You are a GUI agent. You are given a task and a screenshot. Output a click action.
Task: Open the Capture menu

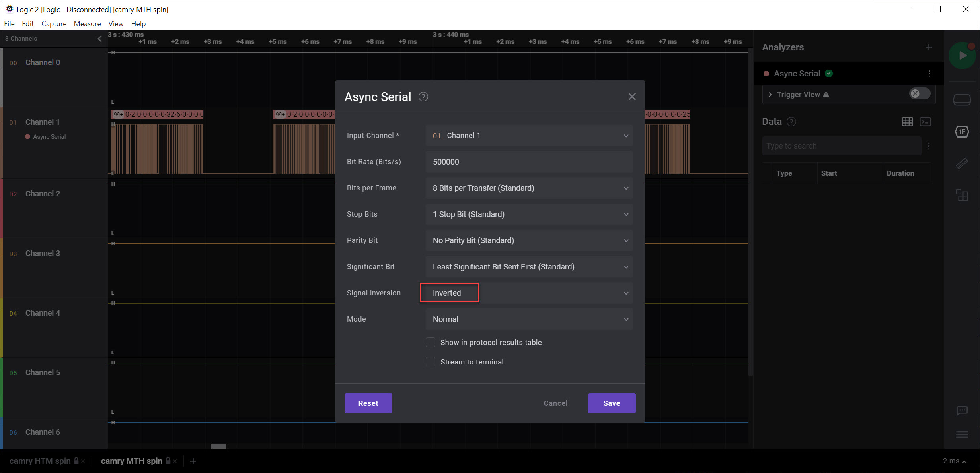click(54, 24)
